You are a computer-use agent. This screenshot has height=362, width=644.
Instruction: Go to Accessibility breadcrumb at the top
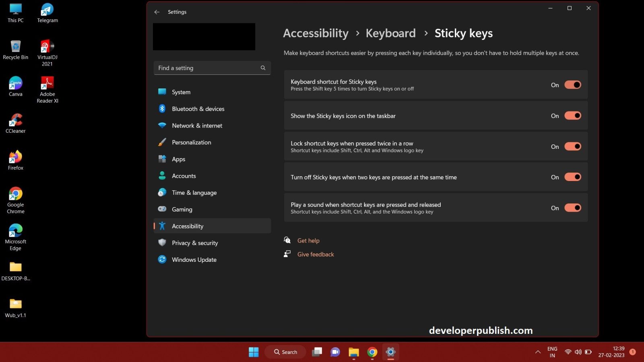coord(316,33)
